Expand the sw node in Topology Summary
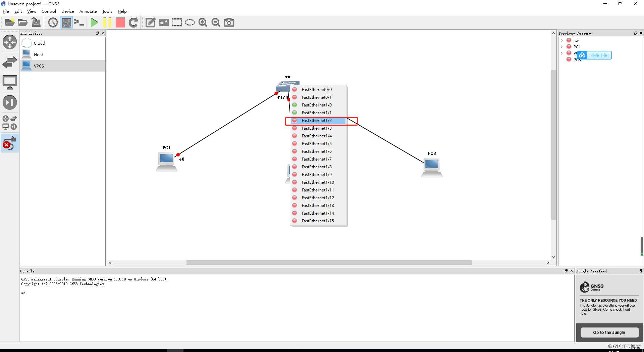644x352 pixels. 562,40
